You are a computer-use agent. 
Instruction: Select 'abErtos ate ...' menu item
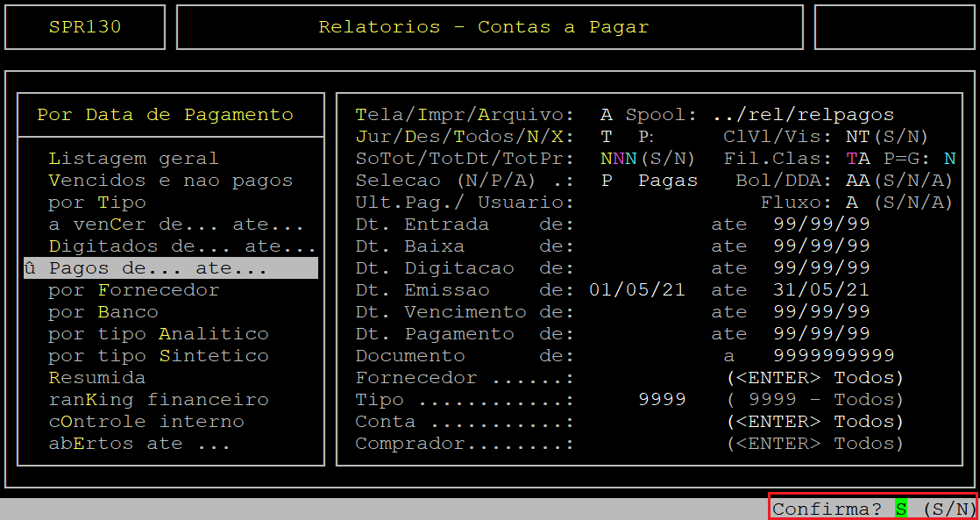[139, 444]
